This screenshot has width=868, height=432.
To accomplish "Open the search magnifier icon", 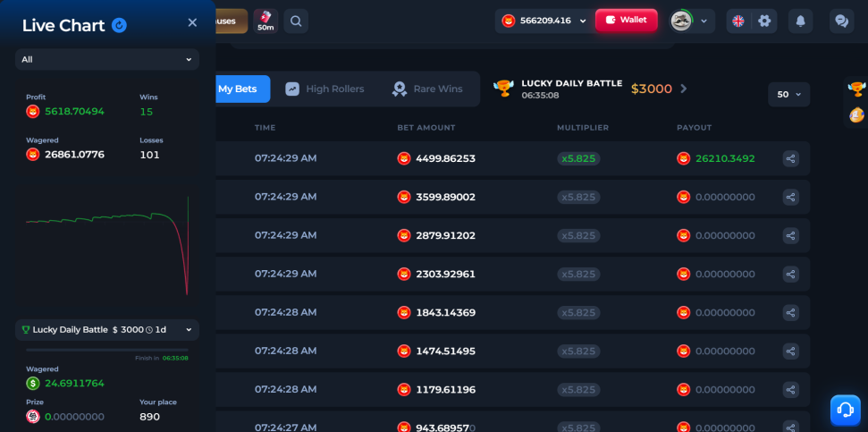I will (x=296, y=21).
